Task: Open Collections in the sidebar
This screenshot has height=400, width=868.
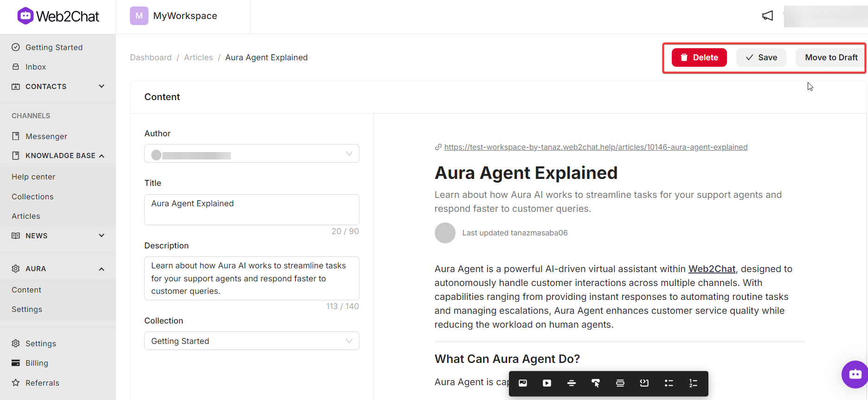Action: click(32, 197)
